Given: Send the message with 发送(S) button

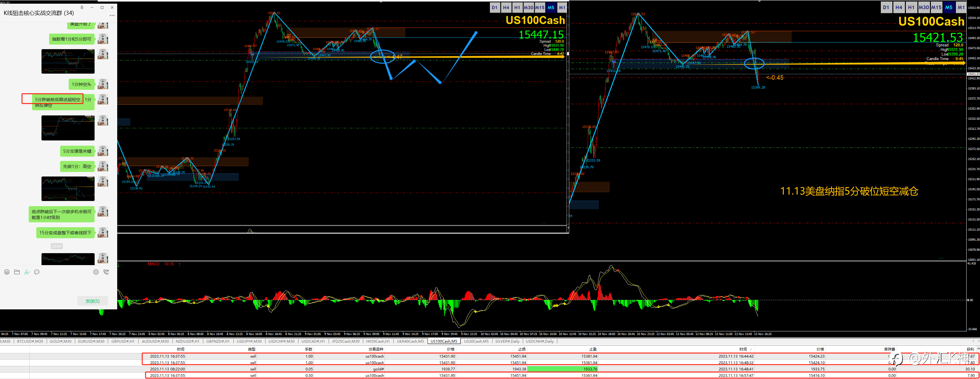Looking at the screenshot, I should click(x=92, y=301).
